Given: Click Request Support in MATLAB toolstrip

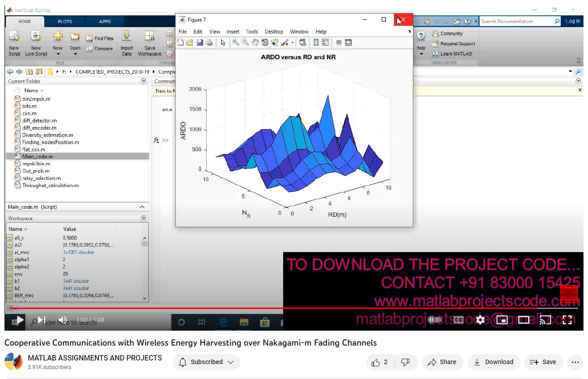Looking at the screenshot, I should click(454, 44).
